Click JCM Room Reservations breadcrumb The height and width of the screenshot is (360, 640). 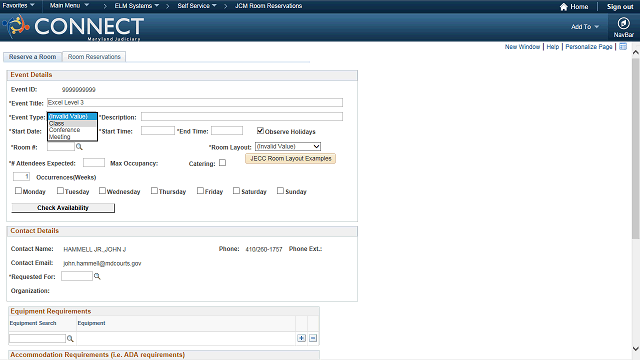[x=269, y=6]
